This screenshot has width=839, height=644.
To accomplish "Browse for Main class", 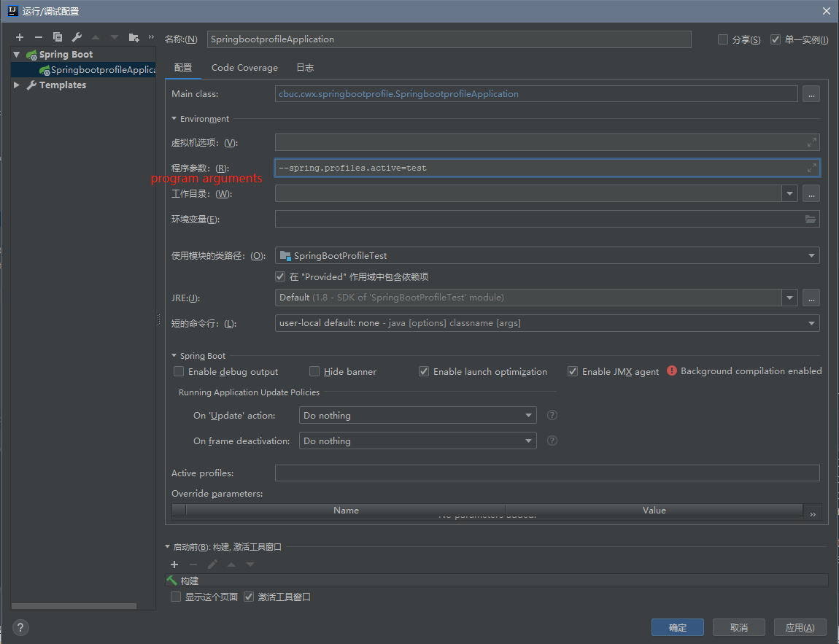I will 811,93.
